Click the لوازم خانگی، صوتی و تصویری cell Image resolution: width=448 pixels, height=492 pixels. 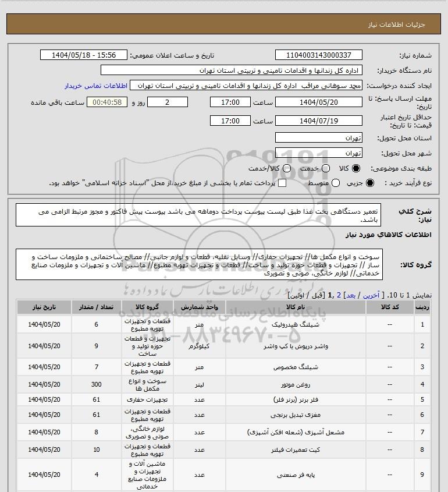[147, 433]
